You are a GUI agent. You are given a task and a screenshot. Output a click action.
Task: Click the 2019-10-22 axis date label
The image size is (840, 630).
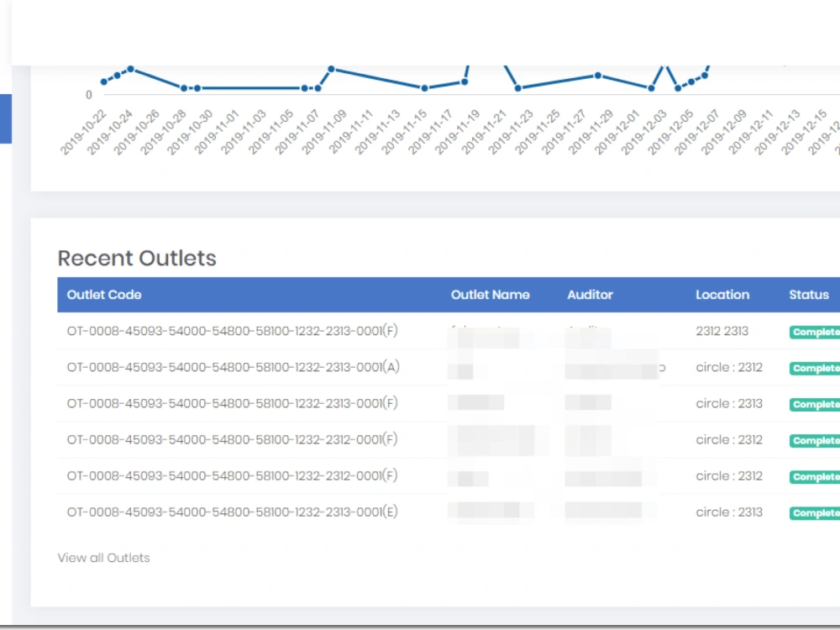[x=83, y=133]
